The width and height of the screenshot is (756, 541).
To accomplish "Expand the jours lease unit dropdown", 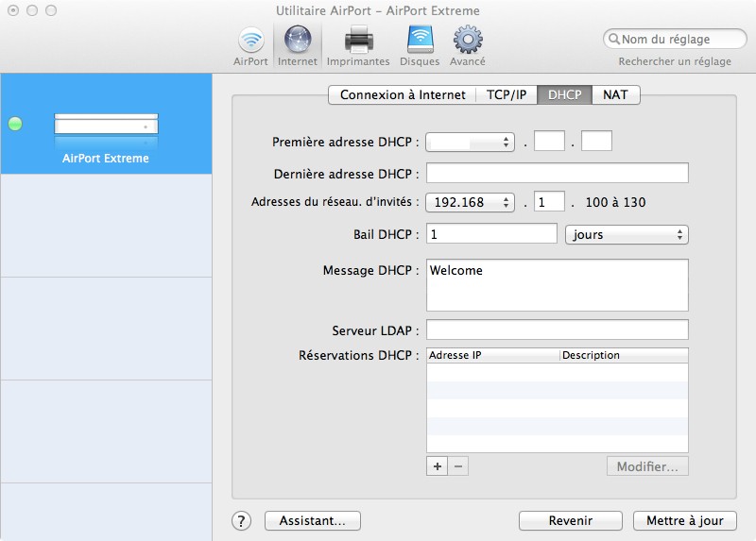I will 626,234.
